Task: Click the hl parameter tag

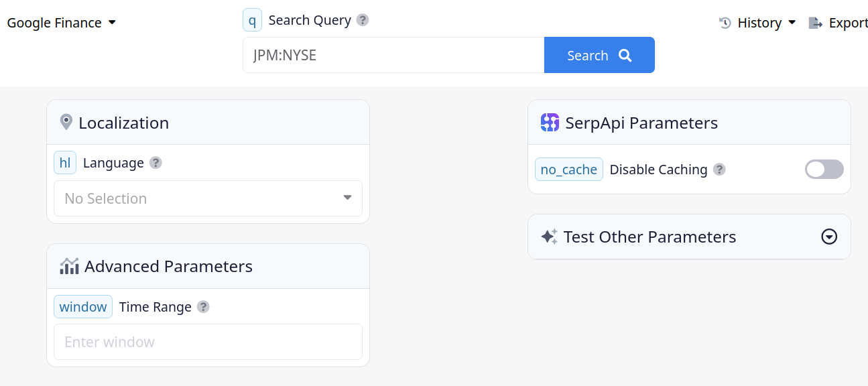Action: click(65, 163)
